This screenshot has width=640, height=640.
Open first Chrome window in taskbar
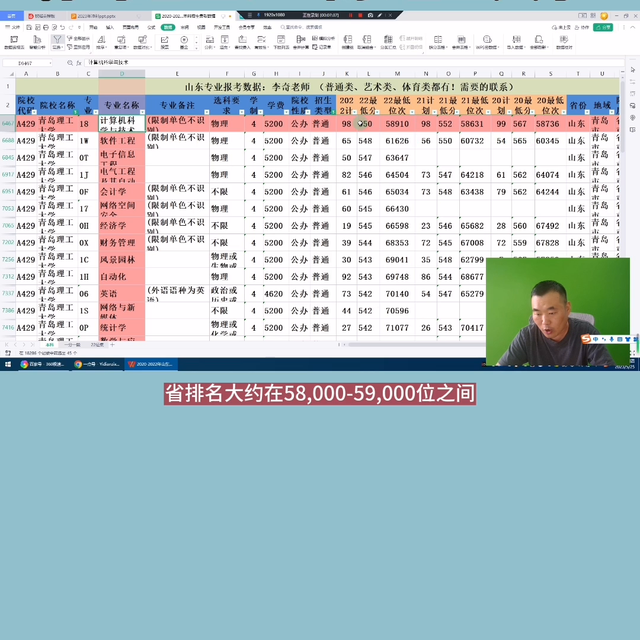(x=43, y=364)
